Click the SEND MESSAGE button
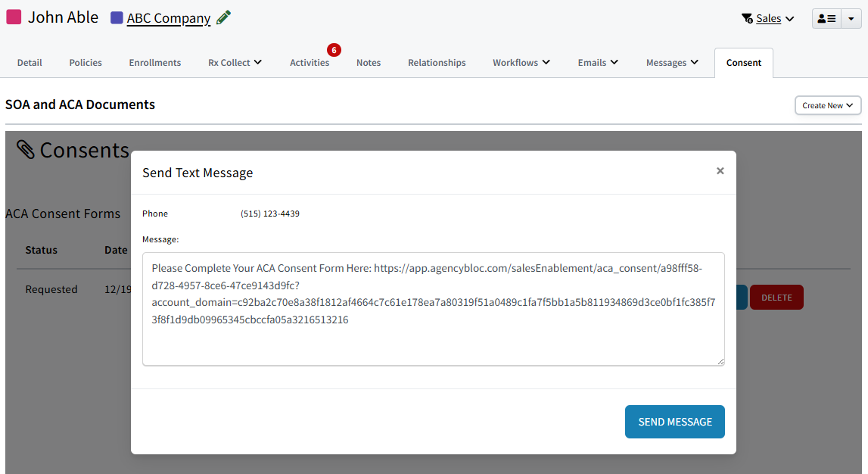Image resolution: width=868 pixels, height=474 pixels. [x=674, y=422]
